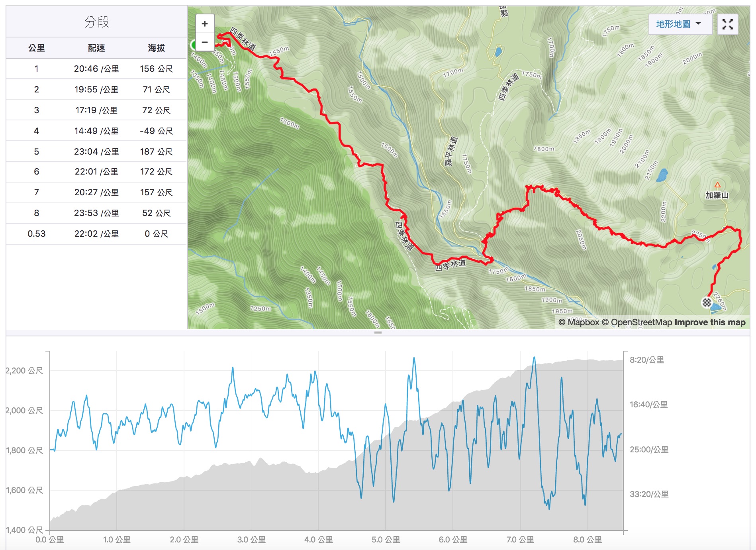Screen dimensions: 756x550
Task: Zoom in on the map
Action: 205,24
